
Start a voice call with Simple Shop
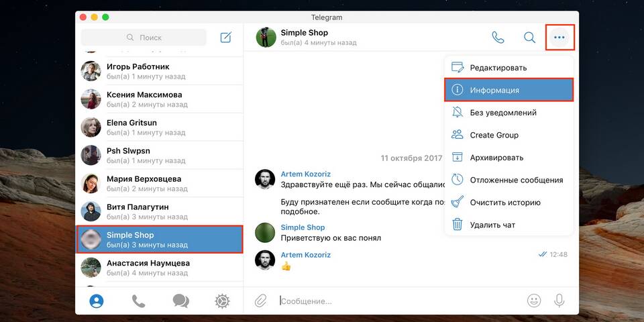click(498, 38)
